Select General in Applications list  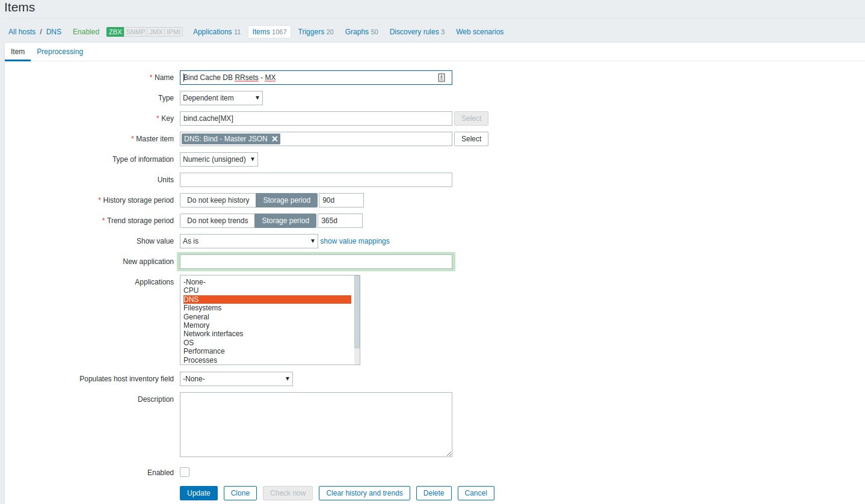[x=267, y=317]
